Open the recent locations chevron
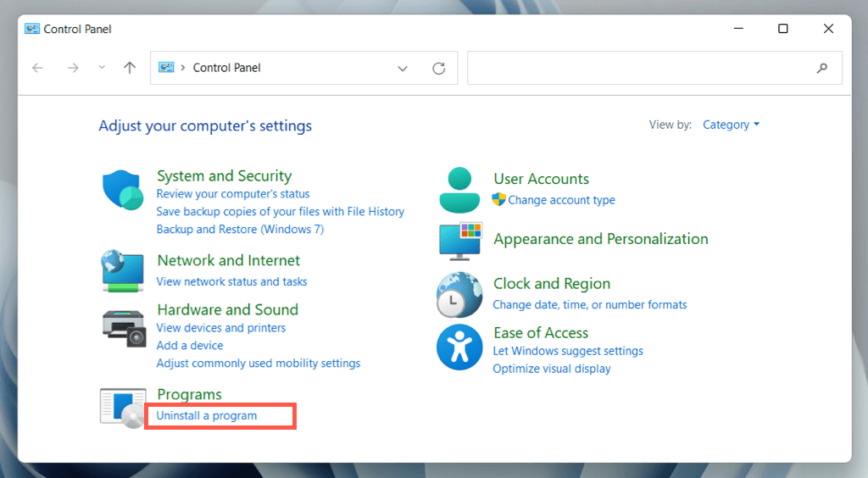 pos(102,68)
